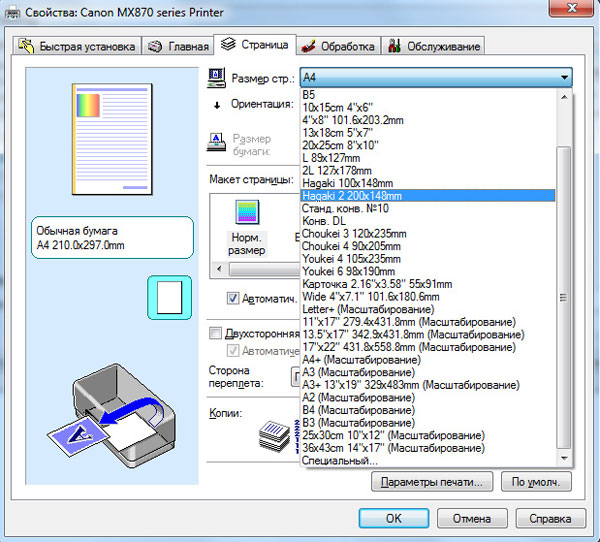
Task: Choose 36x43cm 14"x17" option
Action: point(428,448)
